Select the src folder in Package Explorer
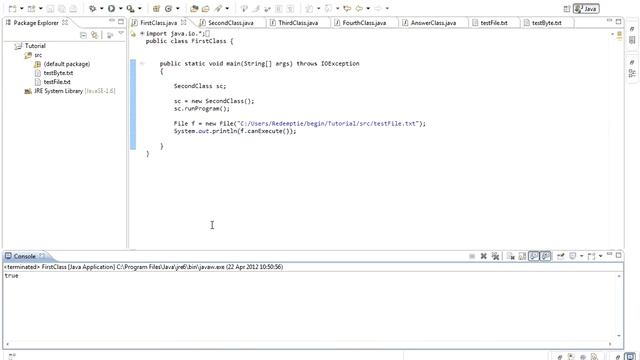This screenshot has height=360, width=640. coord(38,55)
